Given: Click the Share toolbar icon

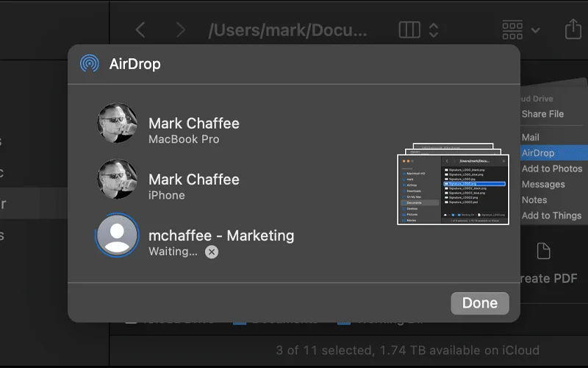Looking at the screenshot, I should (x=573, y=29).
